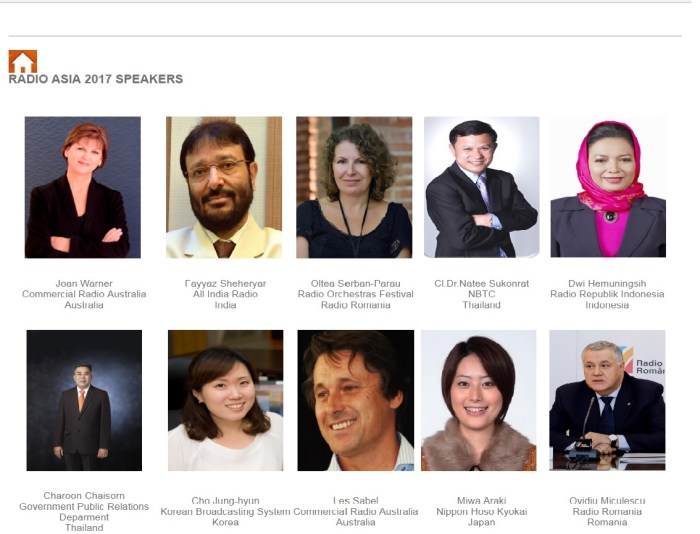The image size is (700, 534).
Task: Click the Radio Asia 2017 Speakers heading
Action: pos(95,79)
